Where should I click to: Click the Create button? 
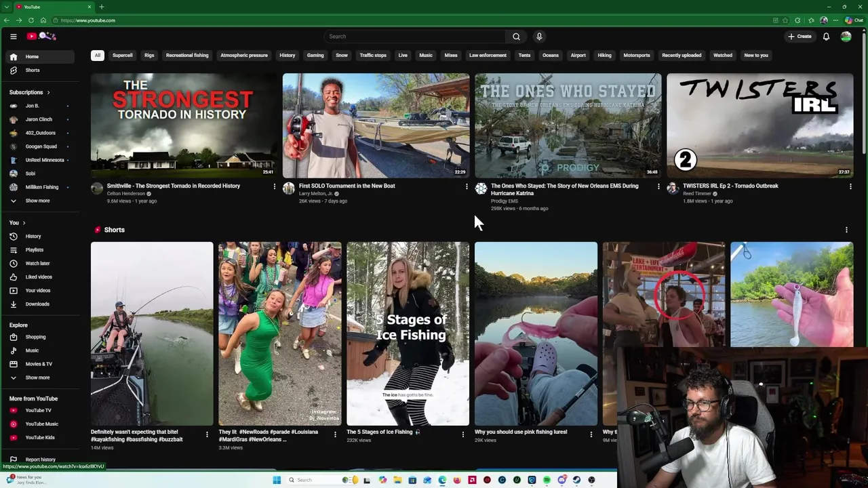tap(800, 37)
